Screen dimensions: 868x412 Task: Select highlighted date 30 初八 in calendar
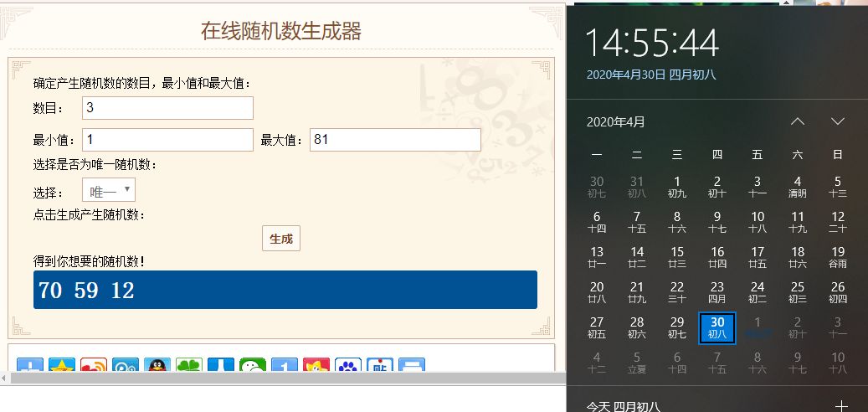pyautogui.click(x=717, y=327)
